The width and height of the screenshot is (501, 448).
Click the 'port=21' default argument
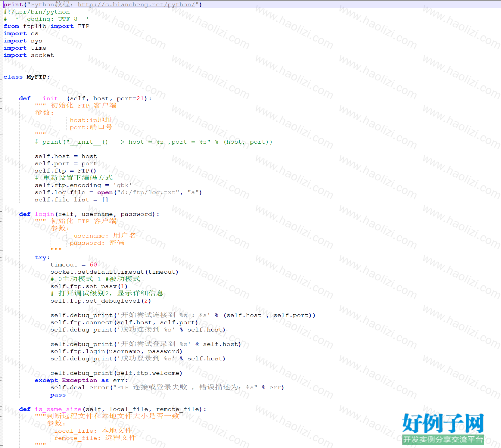[130, 98]
